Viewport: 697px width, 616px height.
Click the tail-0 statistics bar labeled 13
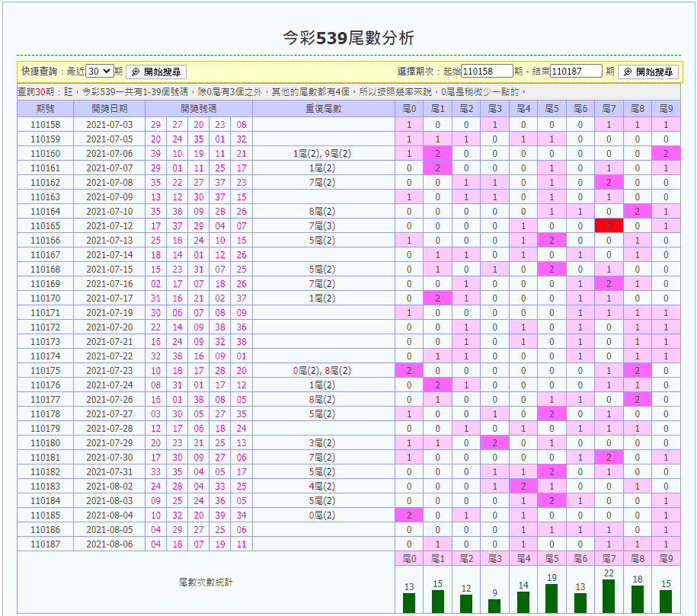[409, 602]
